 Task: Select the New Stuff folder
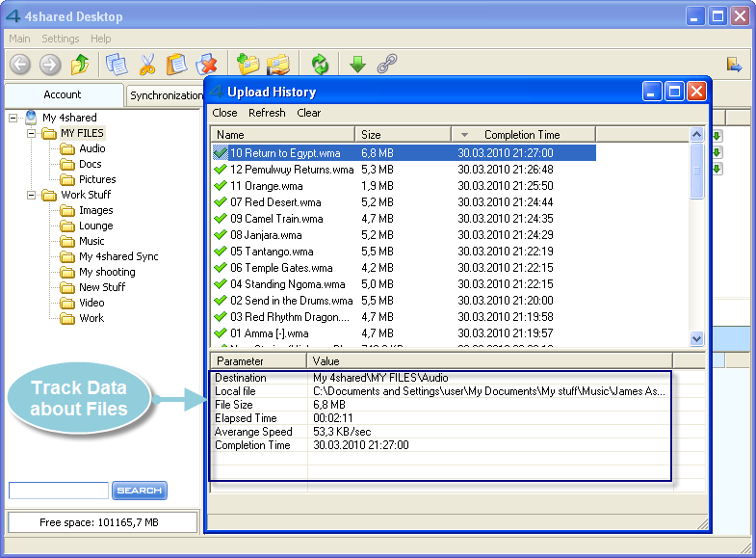[x=102, y=287]
